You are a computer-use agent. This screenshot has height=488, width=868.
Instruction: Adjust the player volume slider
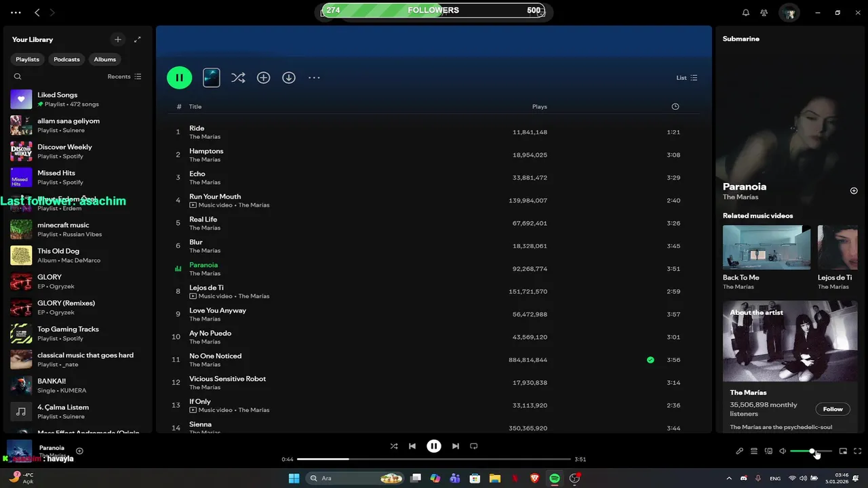(x=811, y=451)
